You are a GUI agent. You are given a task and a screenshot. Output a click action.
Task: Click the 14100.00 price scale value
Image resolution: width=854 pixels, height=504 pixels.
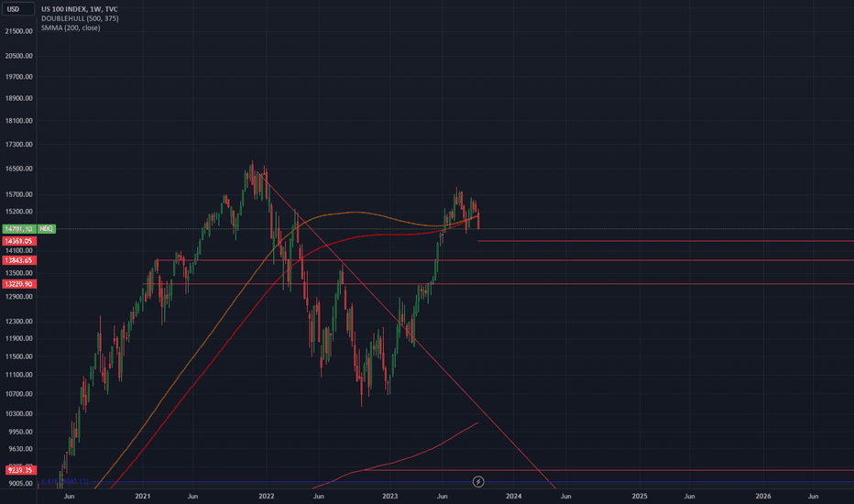(18, 251)
